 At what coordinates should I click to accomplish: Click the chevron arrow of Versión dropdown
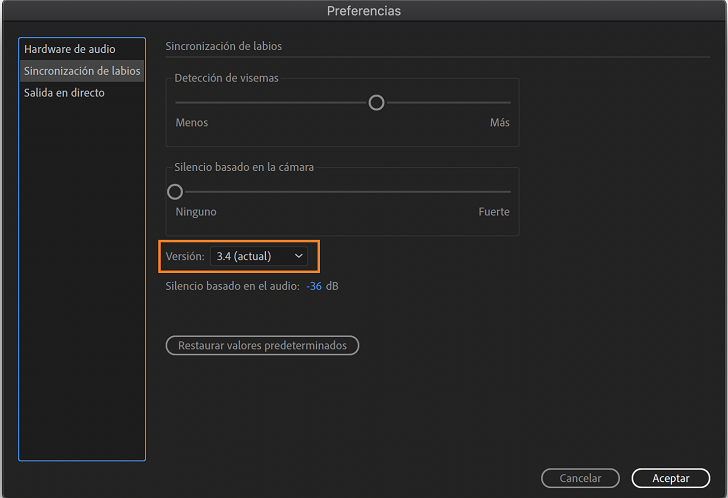pyautogui.click(x=298, y=256)
